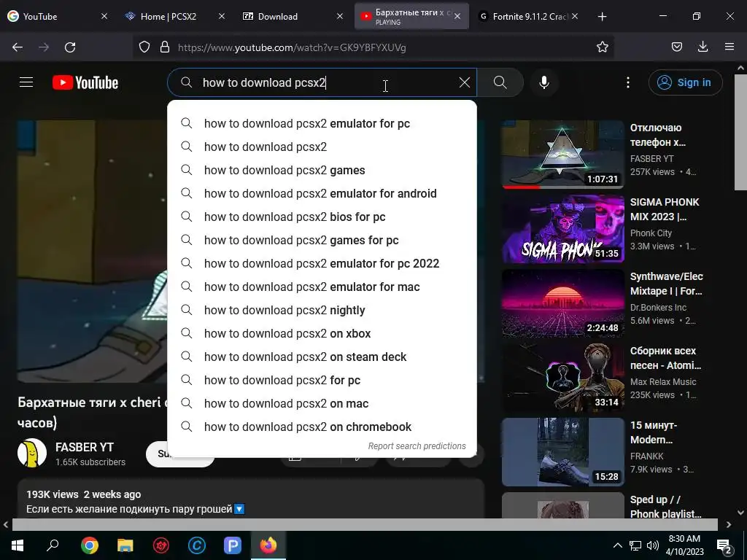Open the 33:14 Max Relax Music thumbnail
Image resolution: width=747 pixels, height=560 pixels.
coord(563,378)
